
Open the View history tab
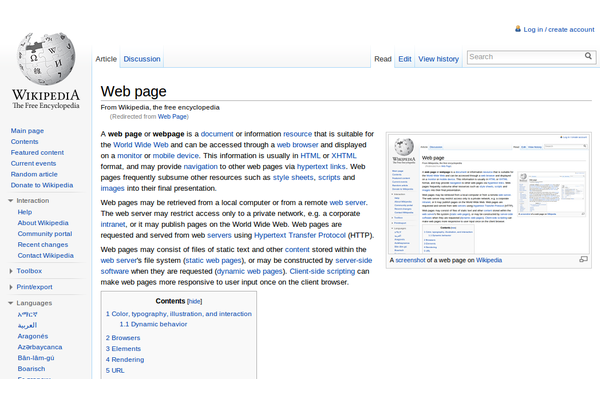click(439, 59)
